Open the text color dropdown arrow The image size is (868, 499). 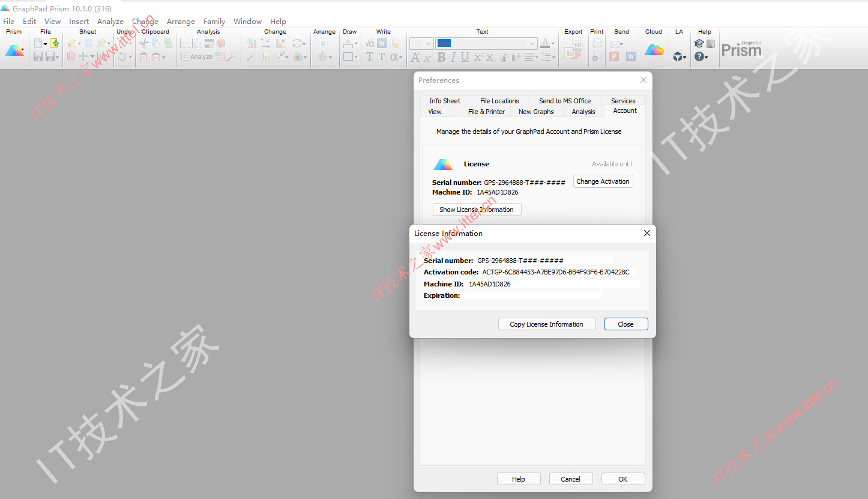coord(553,44)
